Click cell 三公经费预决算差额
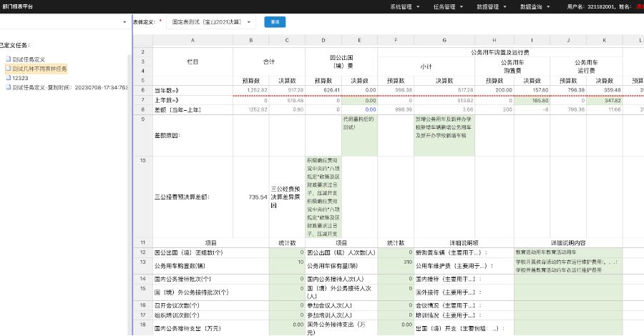Image resolution: width=644 pixels, height=336 pixels. click(192, 197)
